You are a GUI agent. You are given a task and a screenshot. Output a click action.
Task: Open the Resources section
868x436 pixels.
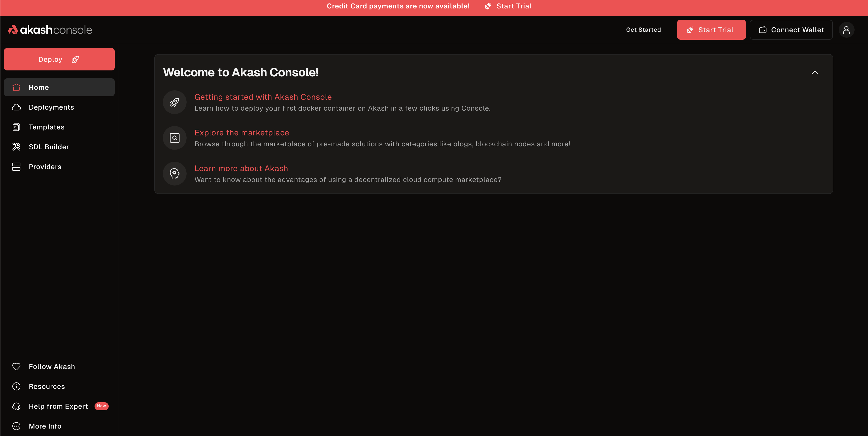click(46, 386)
